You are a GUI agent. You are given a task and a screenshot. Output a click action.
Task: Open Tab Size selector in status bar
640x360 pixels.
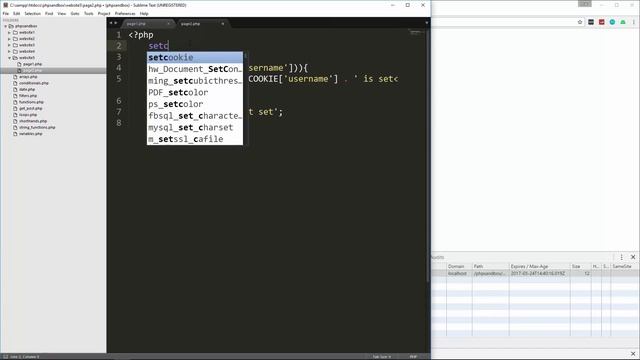click(x=381, y=356)
